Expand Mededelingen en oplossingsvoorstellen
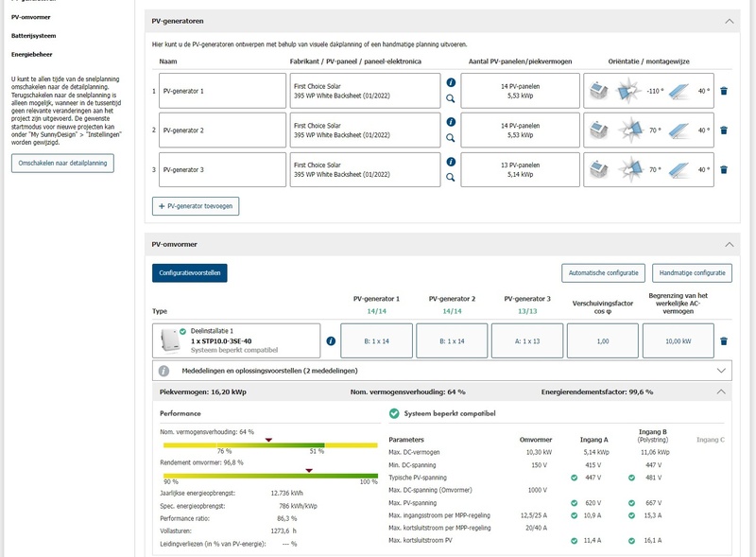Viewport: 756px width, 557px height. (x=723, y=372)
